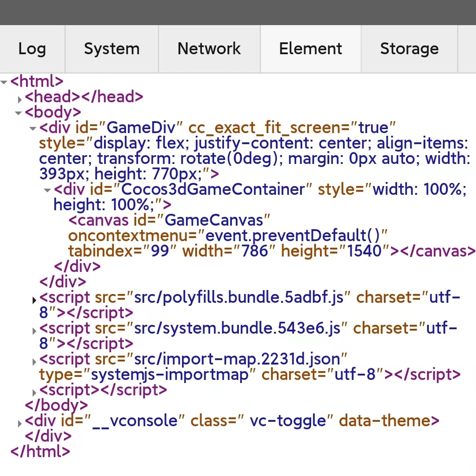
Task: Click the vc-toggle class value
Action: click(288, 421)
